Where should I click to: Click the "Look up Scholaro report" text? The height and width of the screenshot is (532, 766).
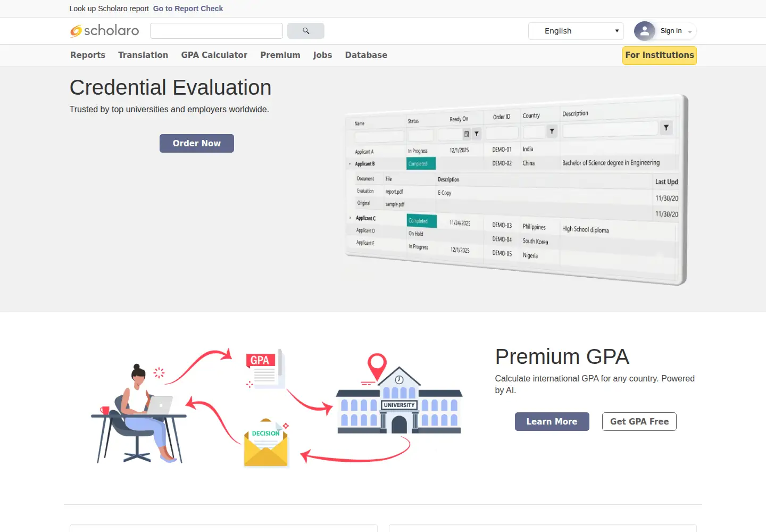[109, 9]
